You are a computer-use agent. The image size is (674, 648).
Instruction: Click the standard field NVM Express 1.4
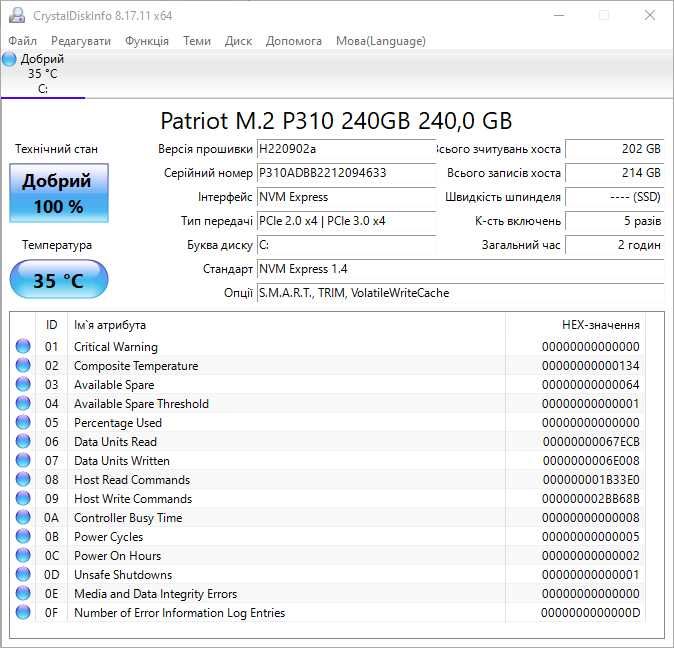click(x=460, y=269)
